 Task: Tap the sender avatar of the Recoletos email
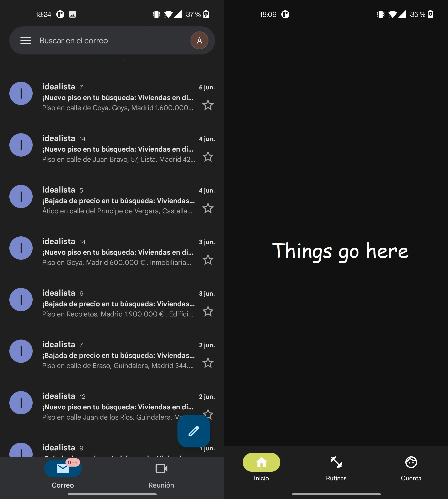pyautogui.click(x=21, y=300)
